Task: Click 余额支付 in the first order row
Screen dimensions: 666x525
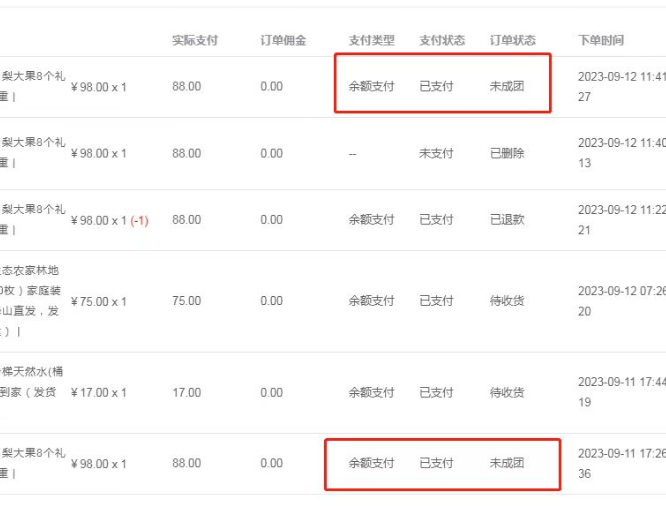Action: coord(371,86)
